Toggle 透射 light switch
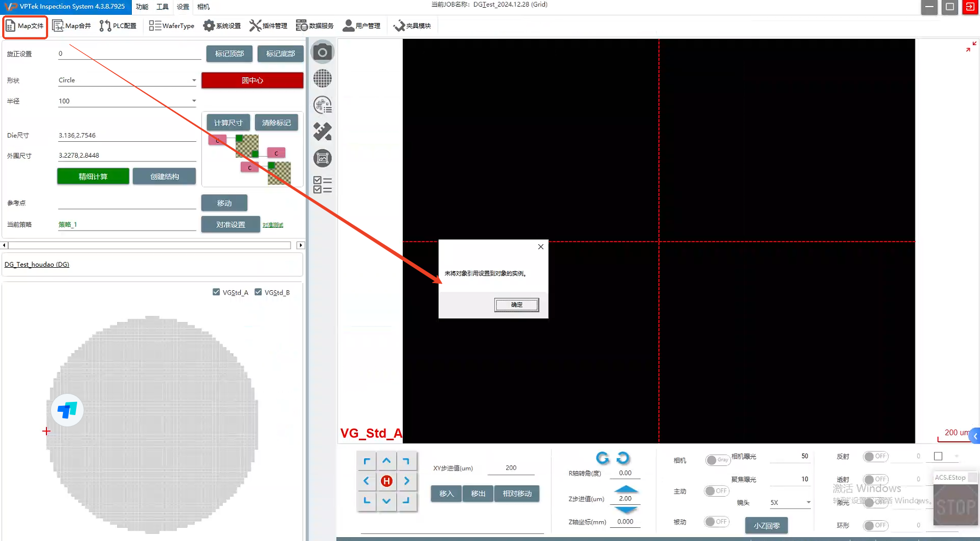This screenshot has width=980, height=541. [x=876, y=479]
